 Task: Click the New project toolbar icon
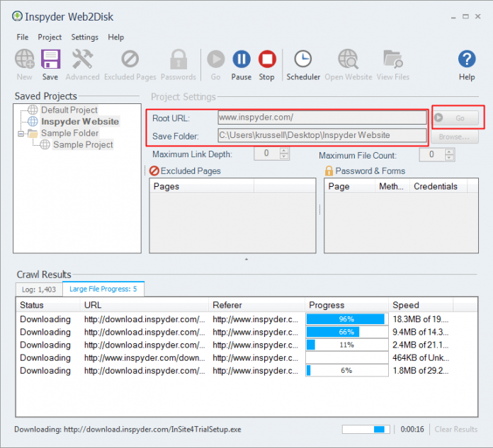click(x=24, y=59)
